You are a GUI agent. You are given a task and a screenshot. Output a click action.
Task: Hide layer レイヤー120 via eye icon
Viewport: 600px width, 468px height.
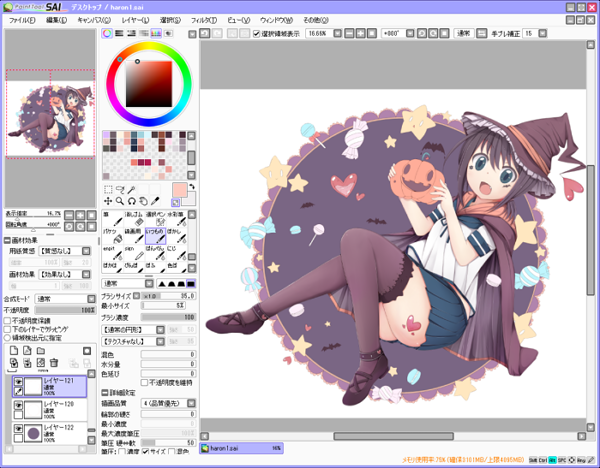[18, 405]
